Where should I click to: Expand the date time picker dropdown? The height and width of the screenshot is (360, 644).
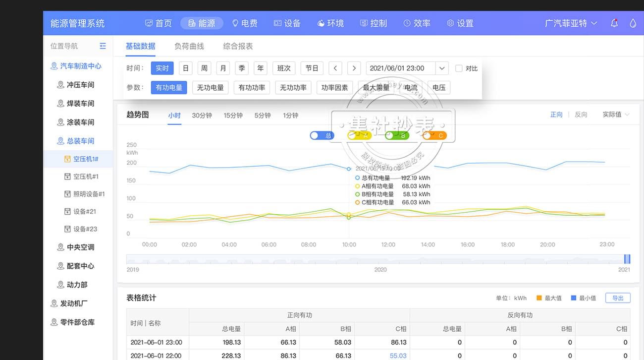point(442,68)
